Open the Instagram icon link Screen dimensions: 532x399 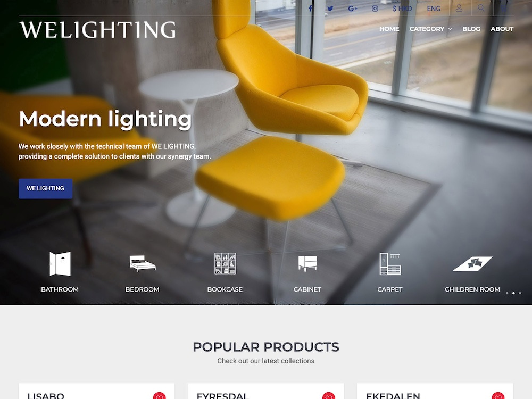[x=375, y=9]
